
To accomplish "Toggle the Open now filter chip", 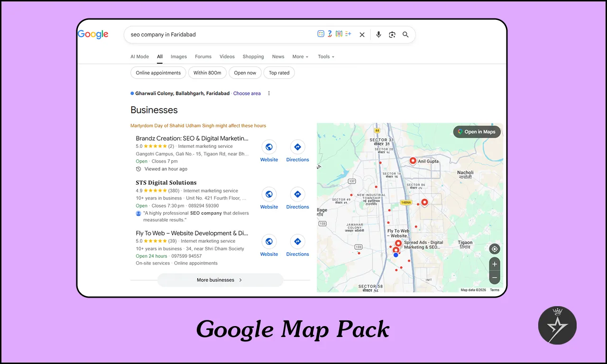I will (x=245, y=73).
